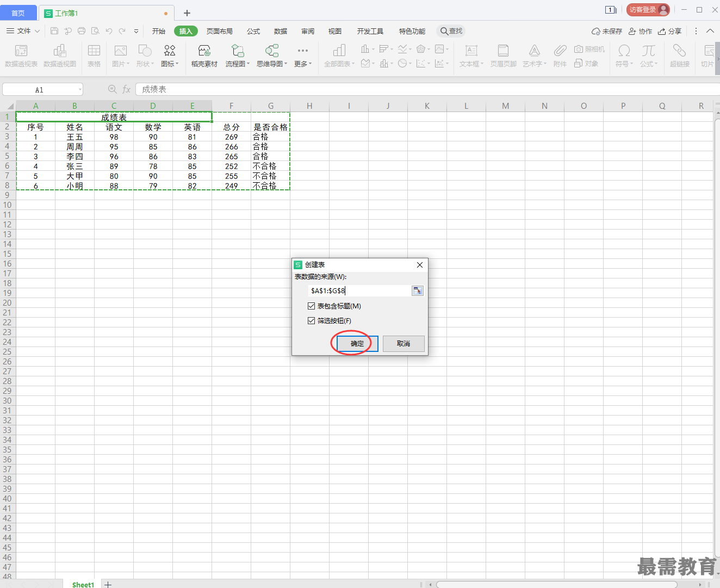Click the table data source input field
Screen dimensions: 720x588
(359, 291)
